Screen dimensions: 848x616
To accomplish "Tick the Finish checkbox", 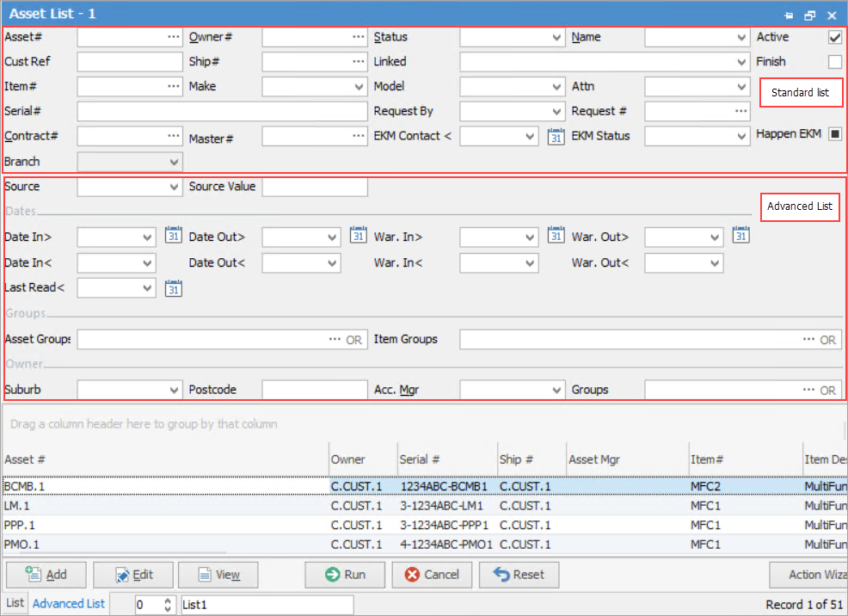I will (x=834, y=62).
